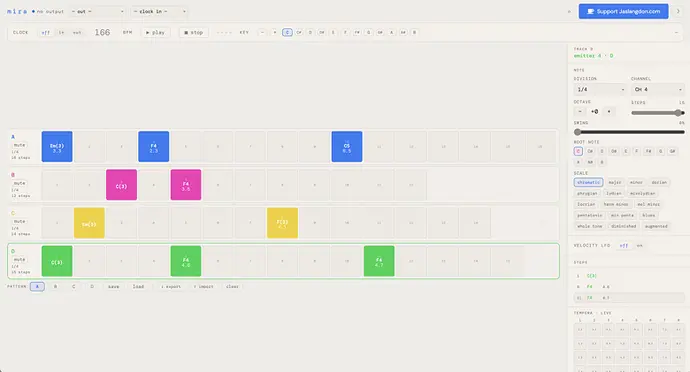
Task: Select the minor scale
Action: (636, 182)
